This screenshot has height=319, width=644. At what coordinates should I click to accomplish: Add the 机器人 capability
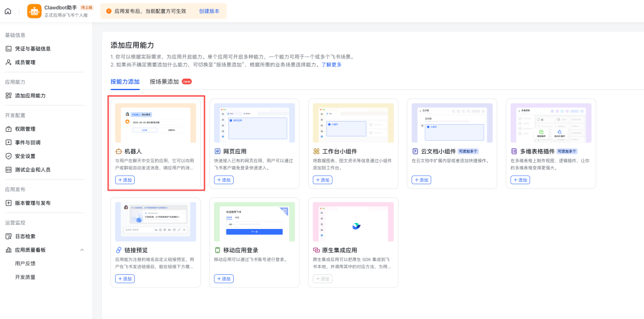125,179
